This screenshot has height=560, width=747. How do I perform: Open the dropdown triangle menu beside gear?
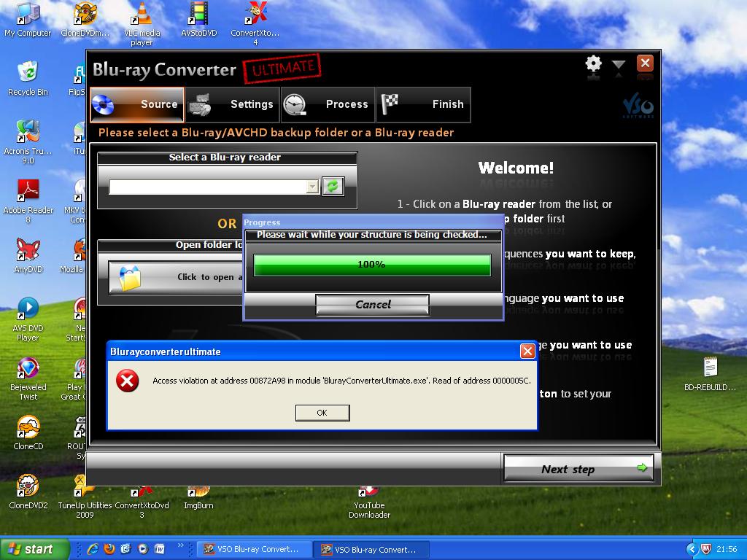coord(619,64)
